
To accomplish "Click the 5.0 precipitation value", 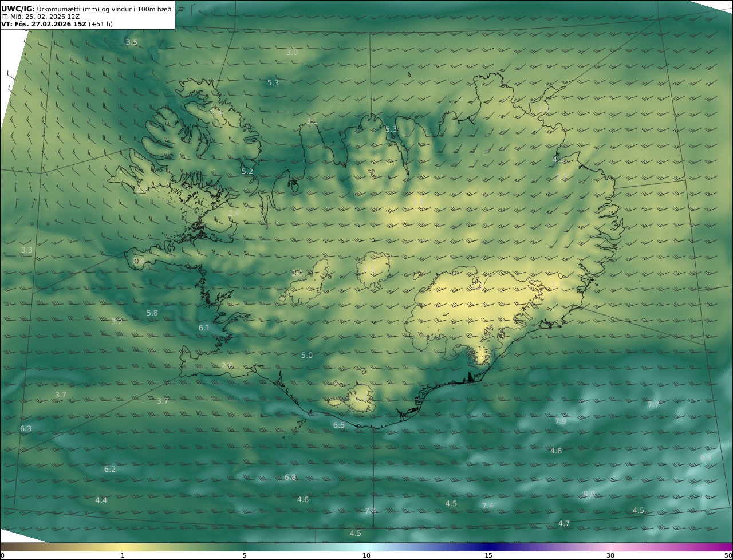I will tap(307, 356).
